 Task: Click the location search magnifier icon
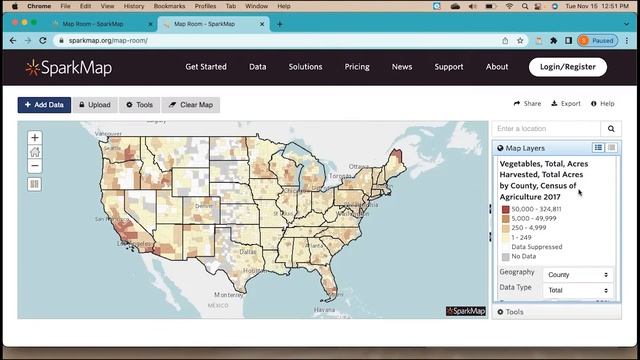(x=611, y=129)
